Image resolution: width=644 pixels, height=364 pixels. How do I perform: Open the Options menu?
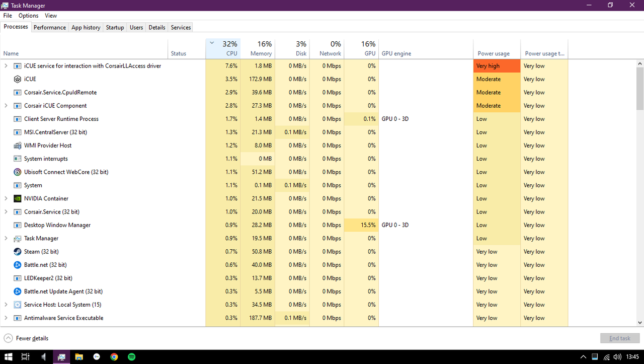[x=29, y=16]
